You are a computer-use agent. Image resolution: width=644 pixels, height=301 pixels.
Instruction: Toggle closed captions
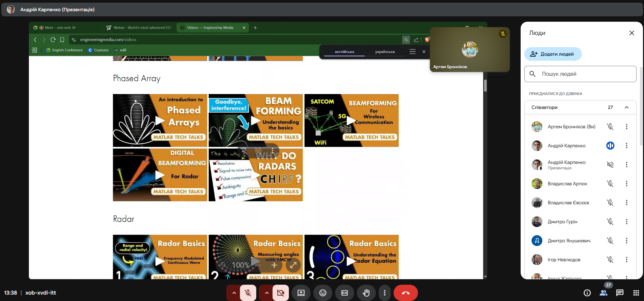point(344,293)
